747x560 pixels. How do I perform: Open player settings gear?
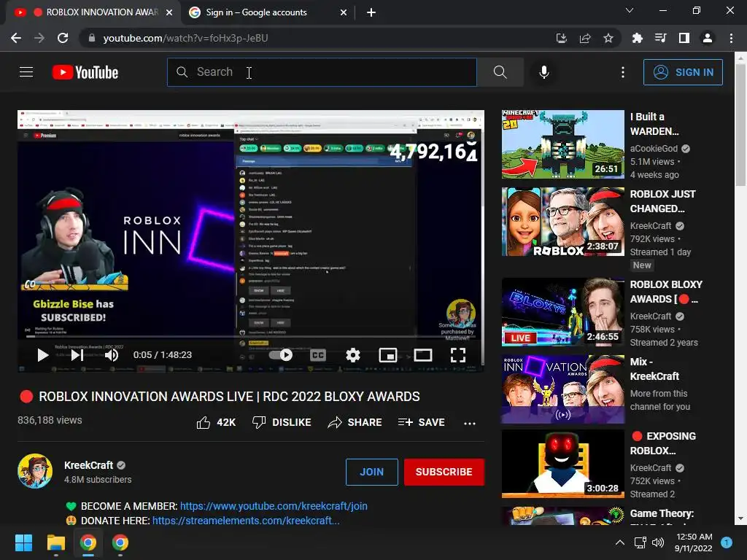(353, 355)
